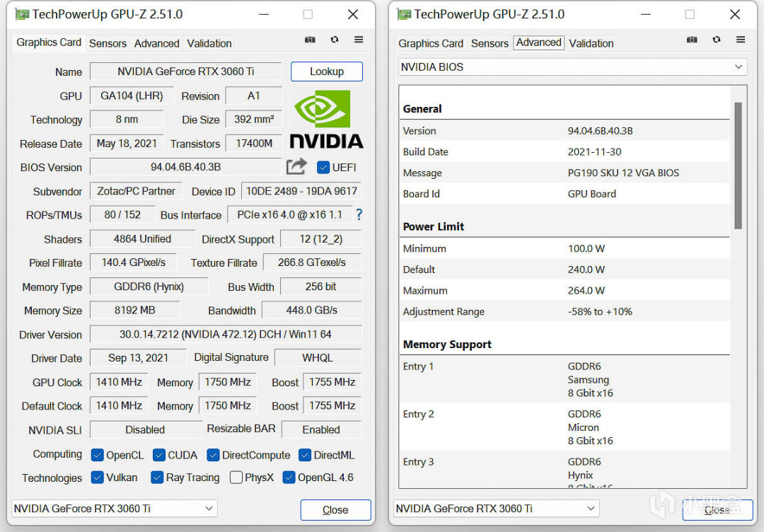Select Graphics Card tab in left window
This screenshot has height=532, width=764.
pyautogui.click(x=49, y=42)
